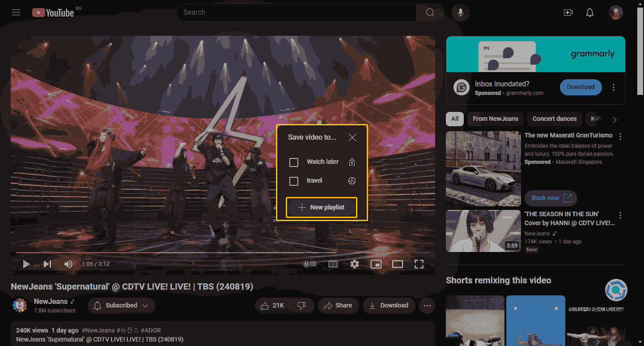Mute the video volume
Image resolution: width=644 pixels, height=346 pixels.
coord(68,264)
